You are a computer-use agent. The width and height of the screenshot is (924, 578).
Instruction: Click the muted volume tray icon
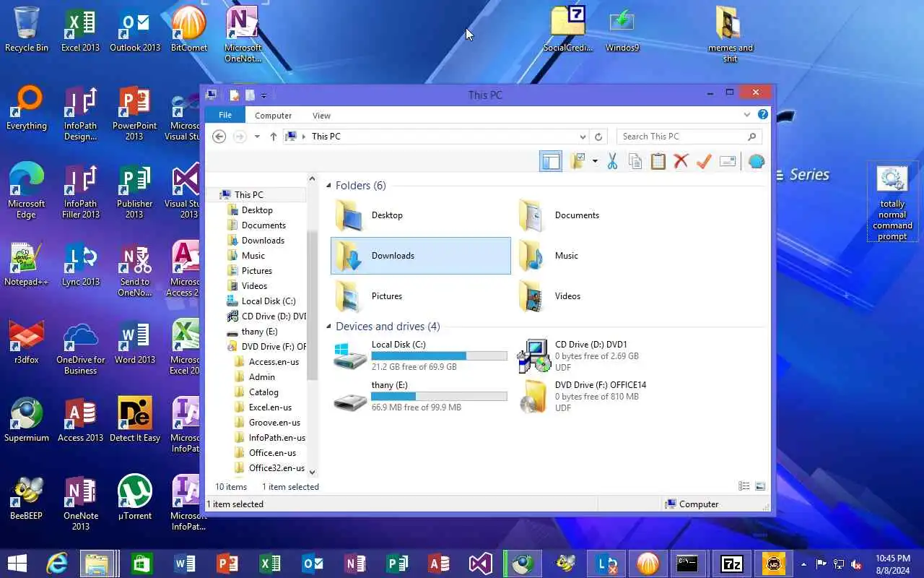point(856,564)
